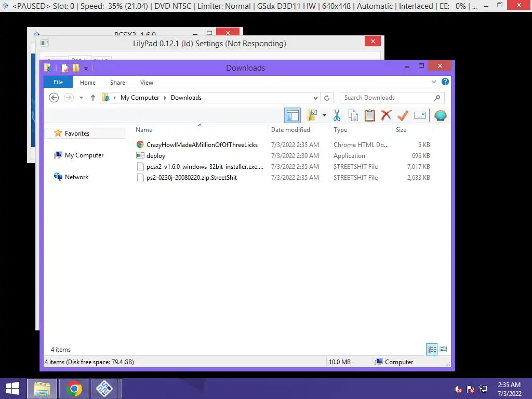Open the File ribbon tab

(x=58, y=82)
